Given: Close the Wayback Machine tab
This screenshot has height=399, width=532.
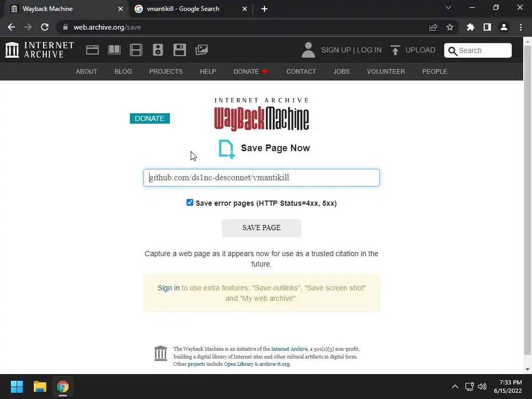Looking at the screenshot, I should [x=121, y=9].
